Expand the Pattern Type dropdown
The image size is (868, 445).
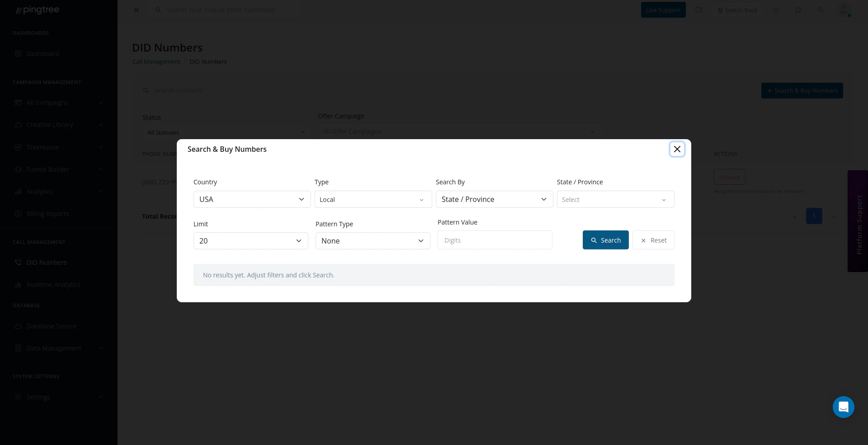pyautogui.click(x=373, y=240)
